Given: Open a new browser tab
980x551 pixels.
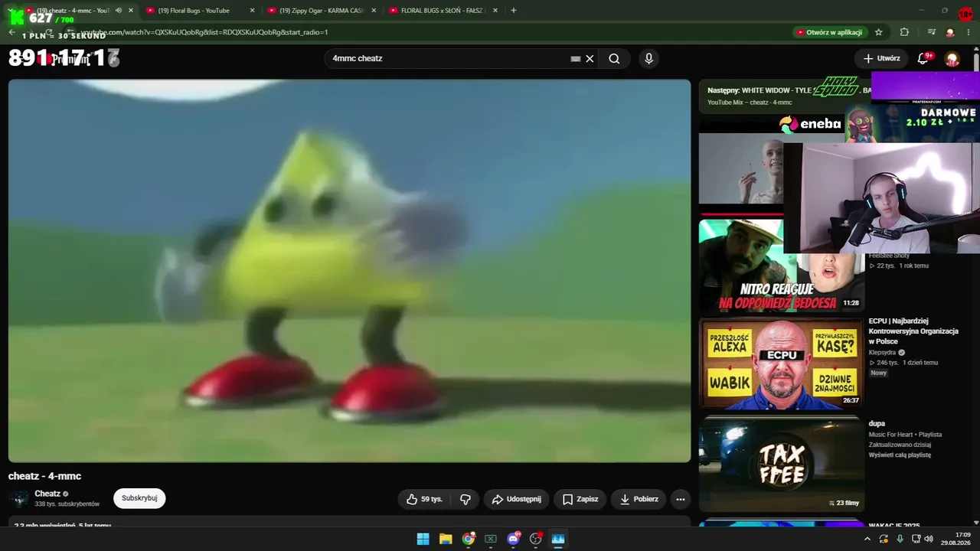Looking at the screenshot, I should (513, 11).
